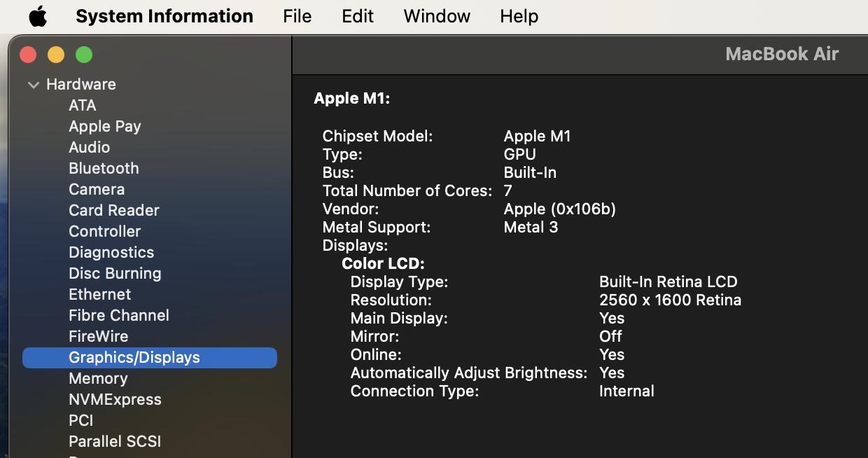Select Apple Pay in the sidebar
The height and width of the screenshot is (458, 868).
[x=105, y=126]
